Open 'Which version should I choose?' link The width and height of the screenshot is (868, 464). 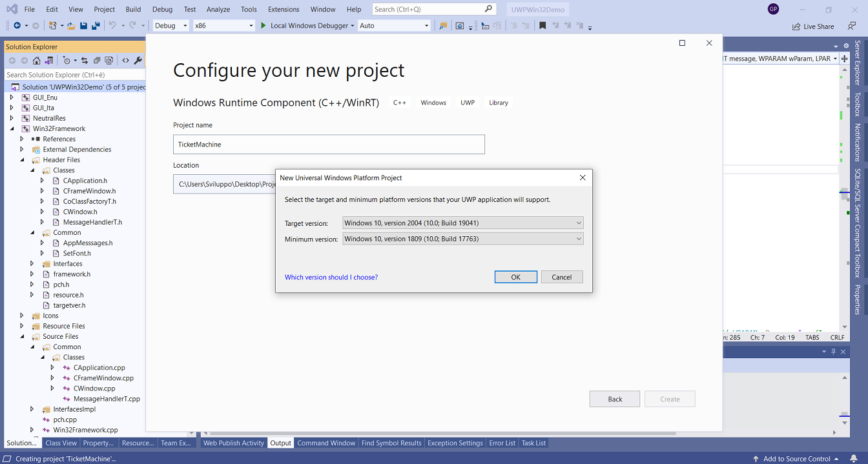tap(331, 277)
